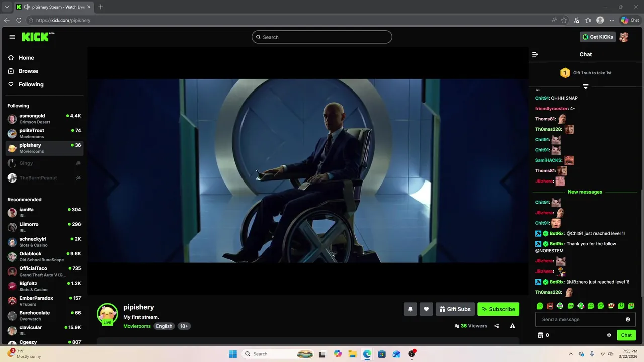Screen dimensions: 644x362
Task: Expand the top gifters leaderboard arrow
Action: coord(585,86)
